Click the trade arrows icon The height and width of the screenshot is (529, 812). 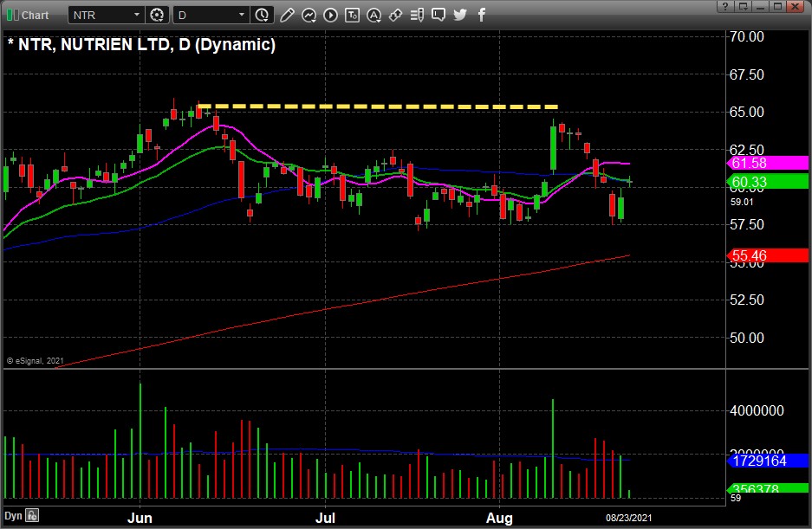(x=396, y=15)
